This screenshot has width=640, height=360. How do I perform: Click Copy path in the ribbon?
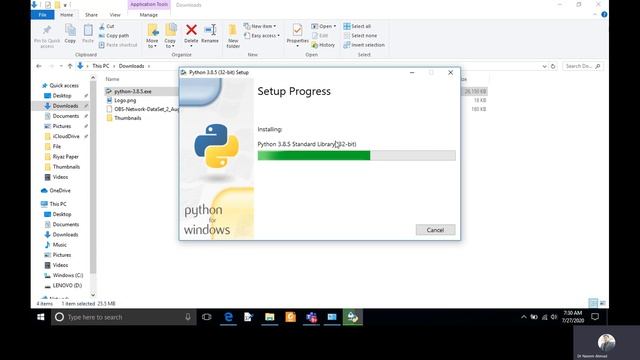tap(114, 36)
